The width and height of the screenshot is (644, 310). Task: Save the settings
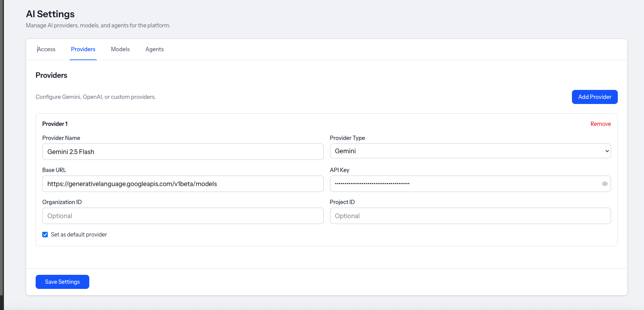[x=62, y=282]
